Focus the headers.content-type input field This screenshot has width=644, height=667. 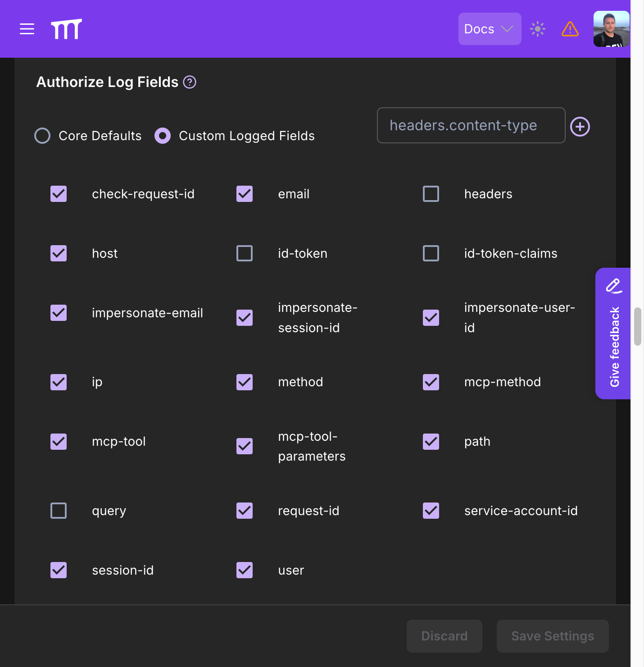[471, 125]
